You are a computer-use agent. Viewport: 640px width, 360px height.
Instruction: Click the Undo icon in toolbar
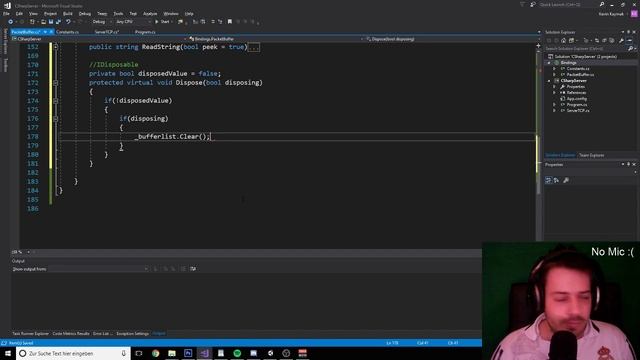tap(68, 22)
